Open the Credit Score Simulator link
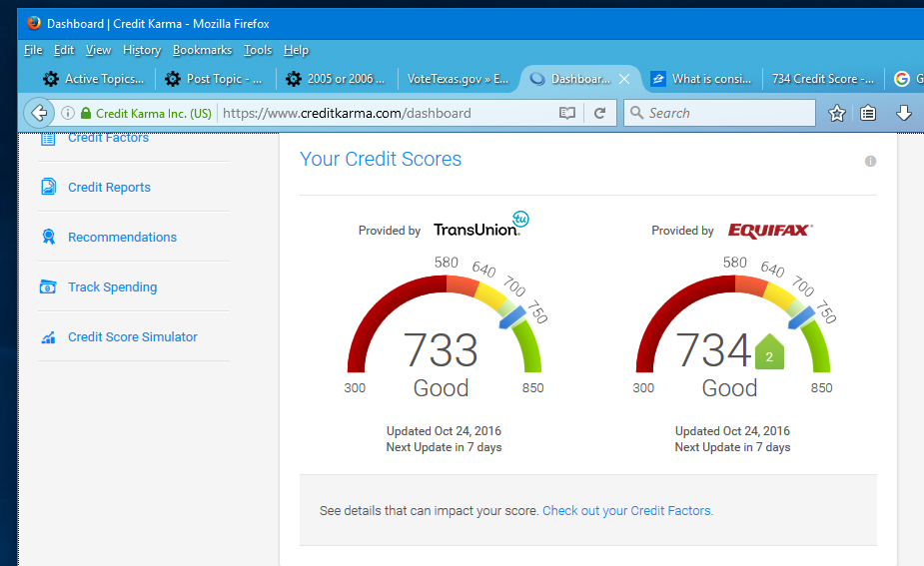 coord(133,336)
